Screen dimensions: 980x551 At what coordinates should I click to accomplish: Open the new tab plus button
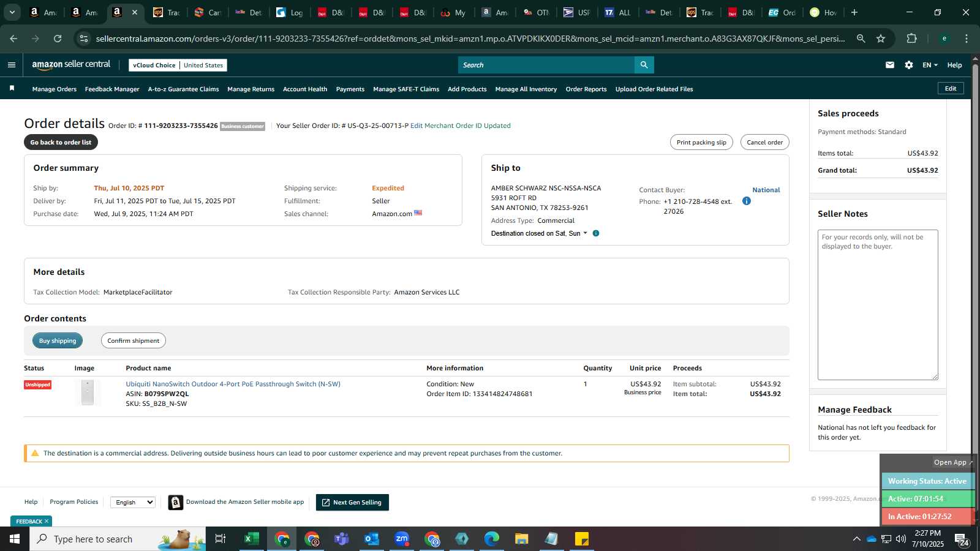[854, 12]
